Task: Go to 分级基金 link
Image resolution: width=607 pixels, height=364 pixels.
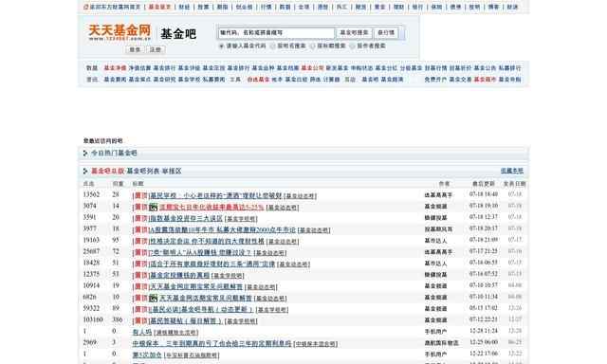Action: [x=411, y=68]
